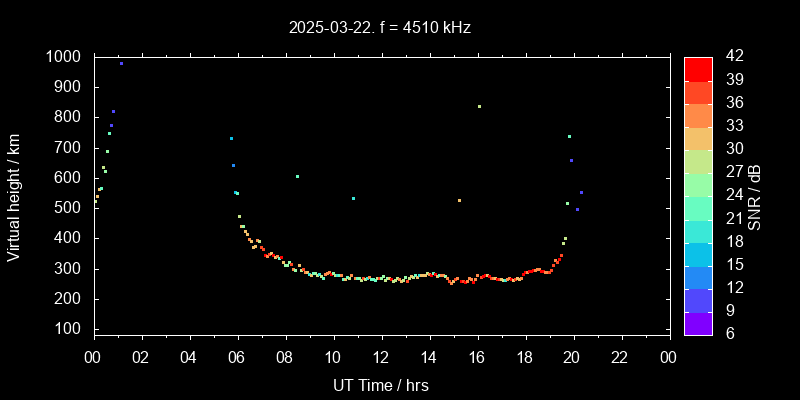Pick the orange 33–36 dB colorbar segment

[x=698, y=115]
